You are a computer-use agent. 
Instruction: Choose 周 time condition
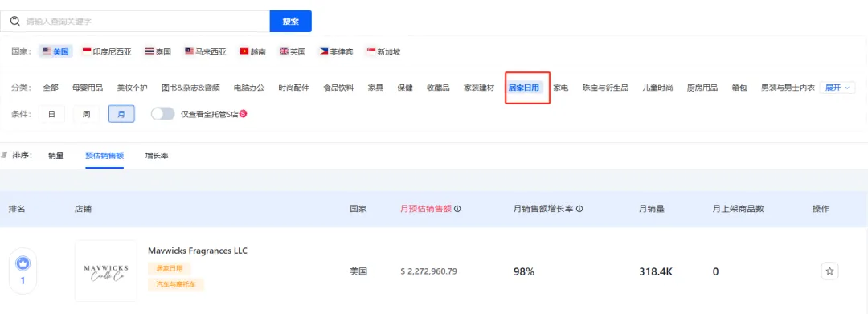click(x=86, y=114)
